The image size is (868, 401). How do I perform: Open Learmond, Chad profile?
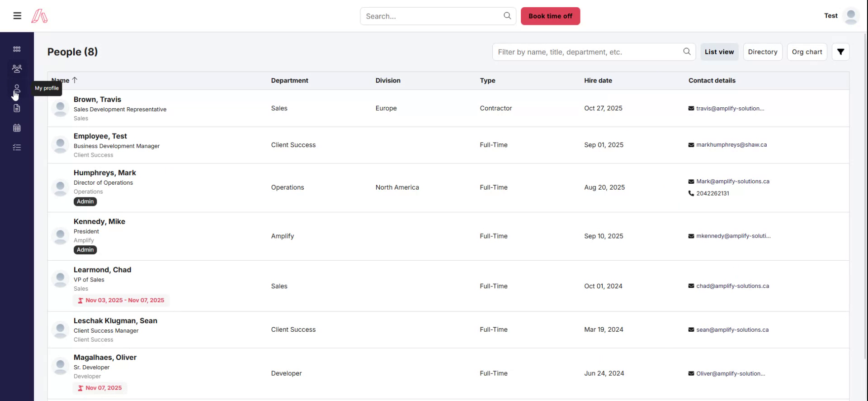[x=102, y=270]
